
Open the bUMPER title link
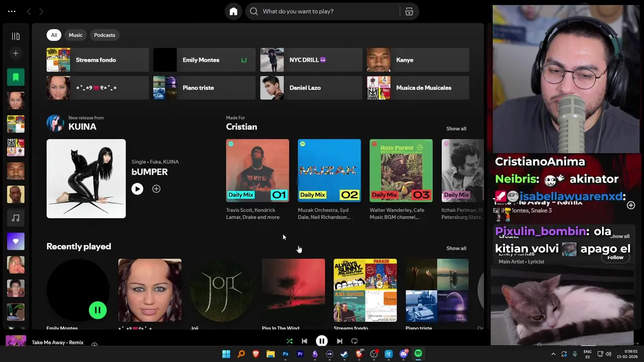click(x=149, y=172)
